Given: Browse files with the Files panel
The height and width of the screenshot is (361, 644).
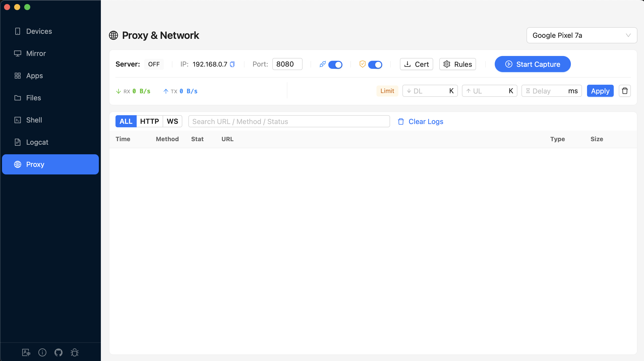Looking at the screenshot, I should (x=34, y=98).
